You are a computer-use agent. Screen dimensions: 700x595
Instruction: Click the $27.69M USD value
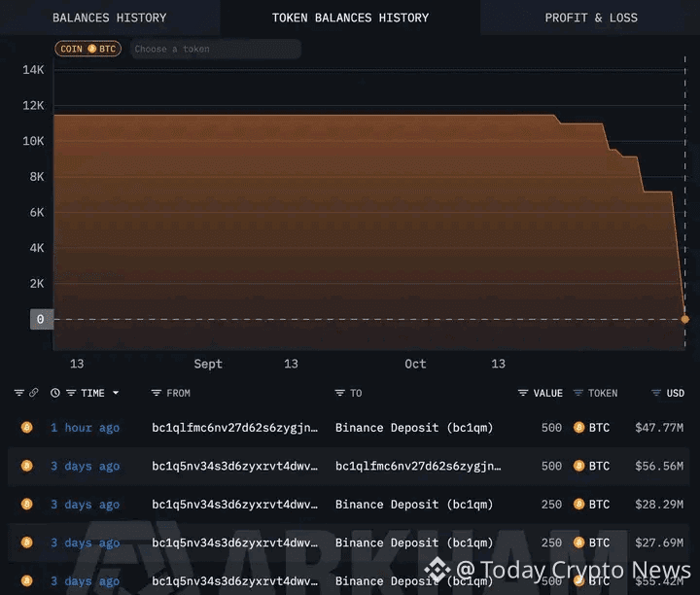[x=659, y=542]
